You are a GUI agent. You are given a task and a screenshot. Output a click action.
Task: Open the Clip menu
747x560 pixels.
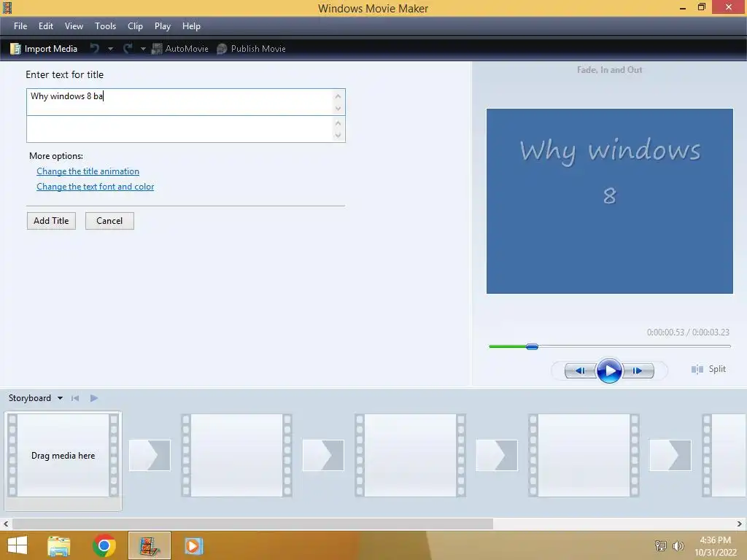(135, 26)
